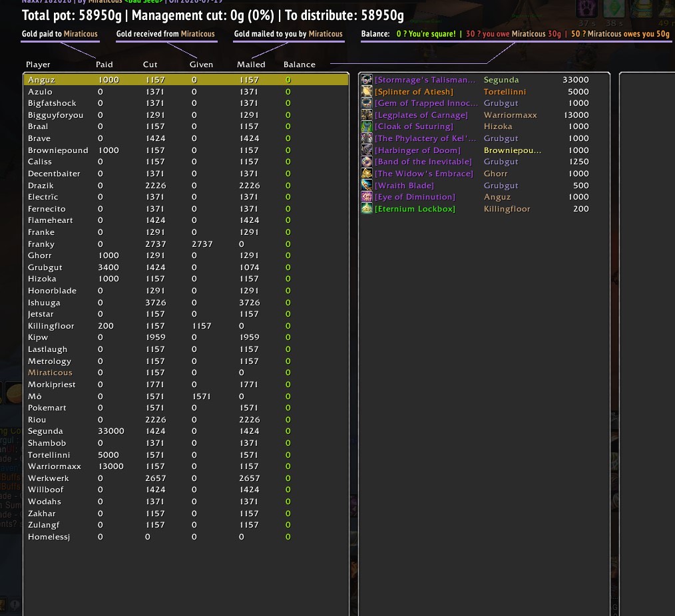Open the [Legplates of Carnage] item link
Image resolution: width=675 pixels, height=616 pixels.
pos(421,115)
